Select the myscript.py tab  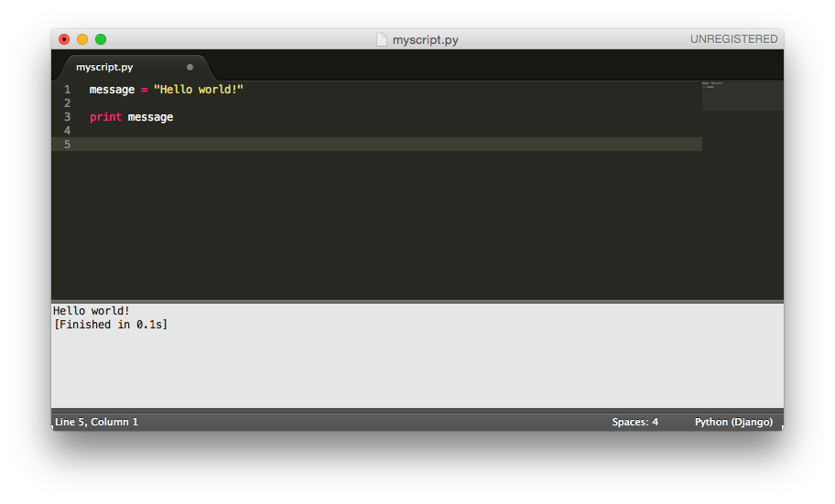coord(136,68)
